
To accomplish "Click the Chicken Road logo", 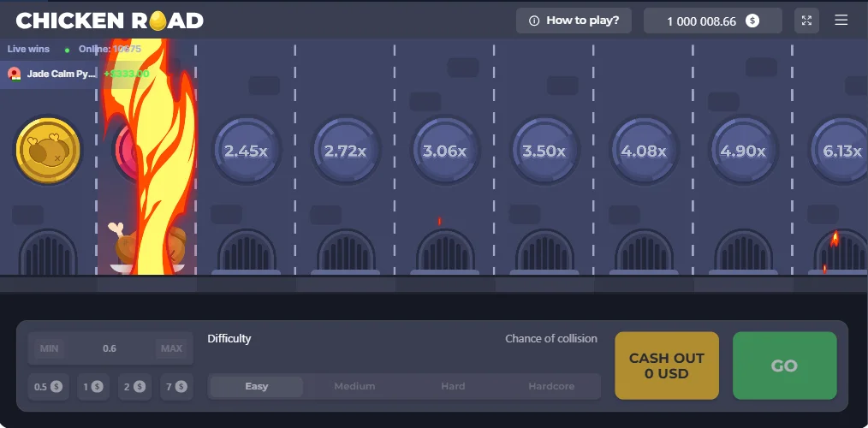I will coord(110,21).
